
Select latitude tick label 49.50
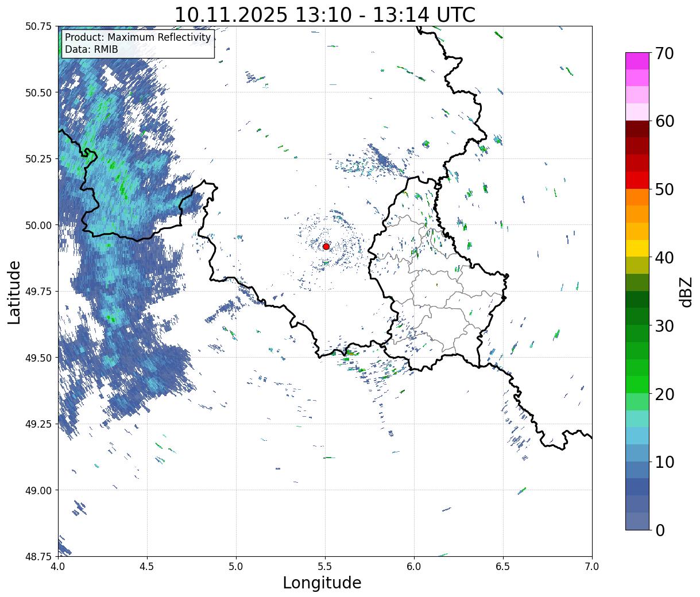38,358
